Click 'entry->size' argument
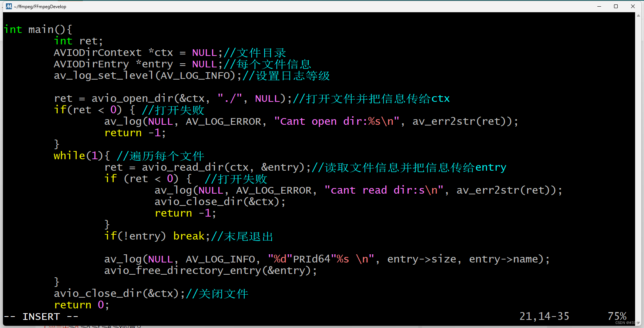644x328 pixels. [422, 259]
